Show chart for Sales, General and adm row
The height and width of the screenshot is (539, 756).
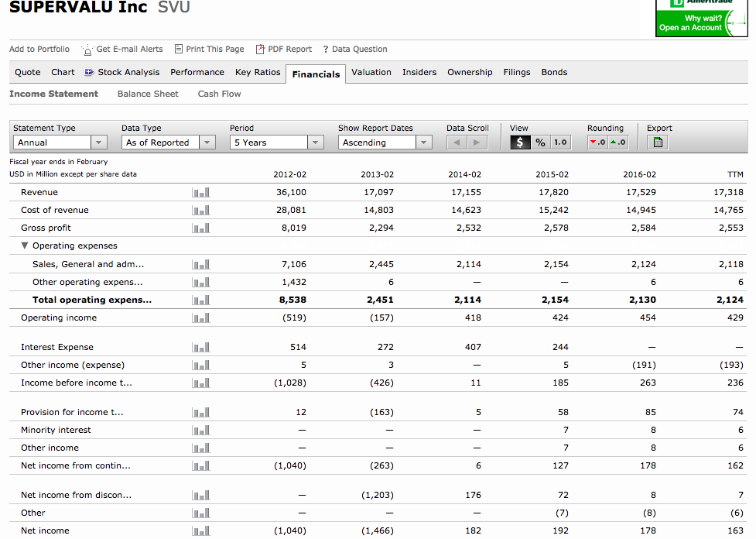click(200, 264)
